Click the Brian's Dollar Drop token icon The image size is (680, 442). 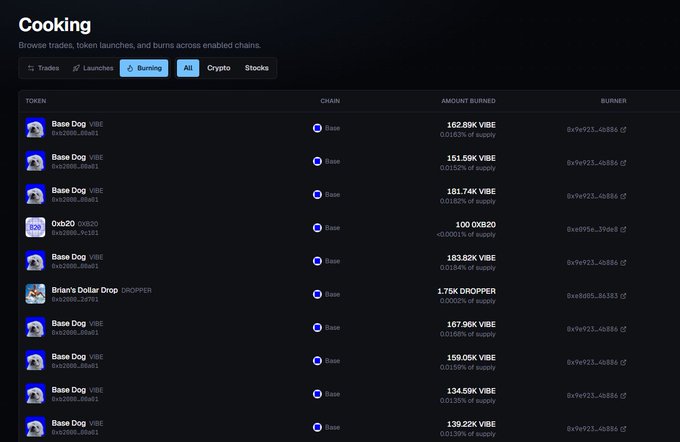coord(35,294)
